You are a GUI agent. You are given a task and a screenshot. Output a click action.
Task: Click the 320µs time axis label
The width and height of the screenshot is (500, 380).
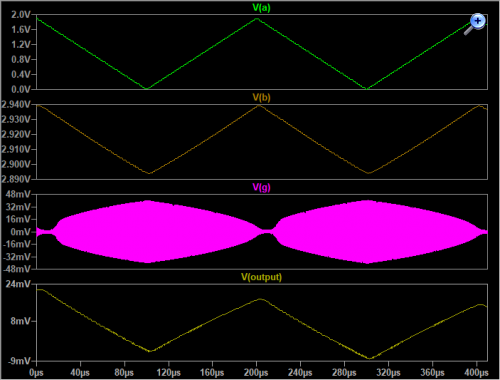tap(388, 373)
